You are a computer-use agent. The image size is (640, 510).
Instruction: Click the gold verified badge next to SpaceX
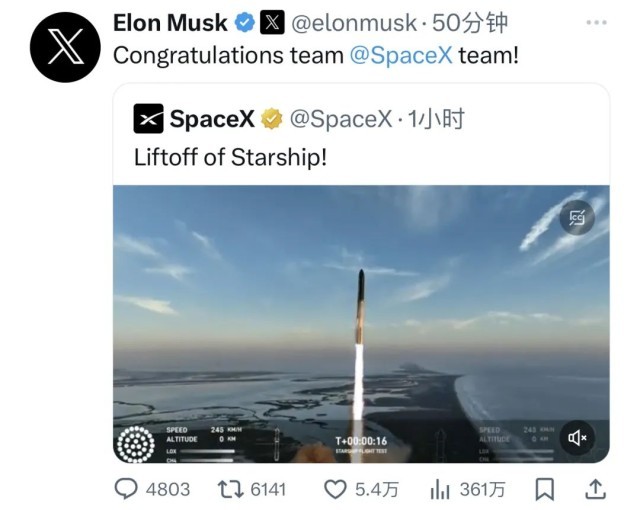coord(271,120)
